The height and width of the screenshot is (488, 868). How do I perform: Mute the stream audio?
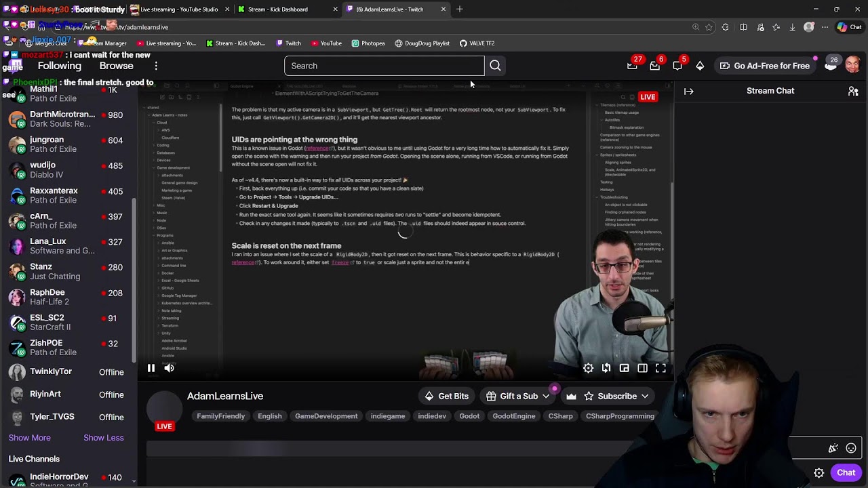(170, 368)
